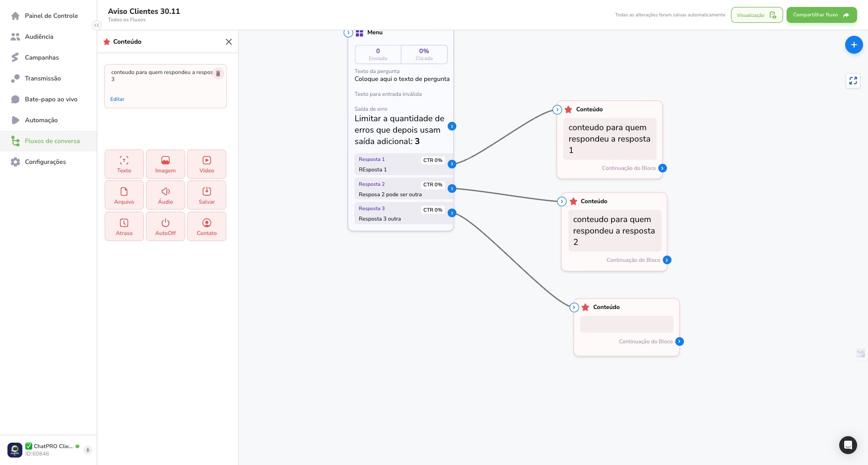
Task: Close the Conteúdo side panel
Action: 229,42
